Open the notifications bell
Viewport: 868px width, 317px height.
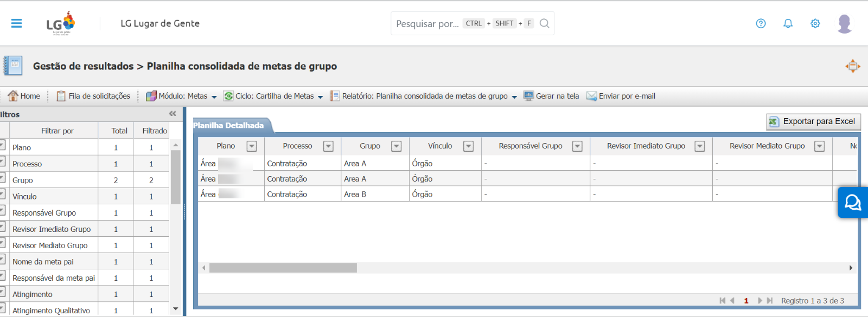pyautogui.click(x=788, y=23)
